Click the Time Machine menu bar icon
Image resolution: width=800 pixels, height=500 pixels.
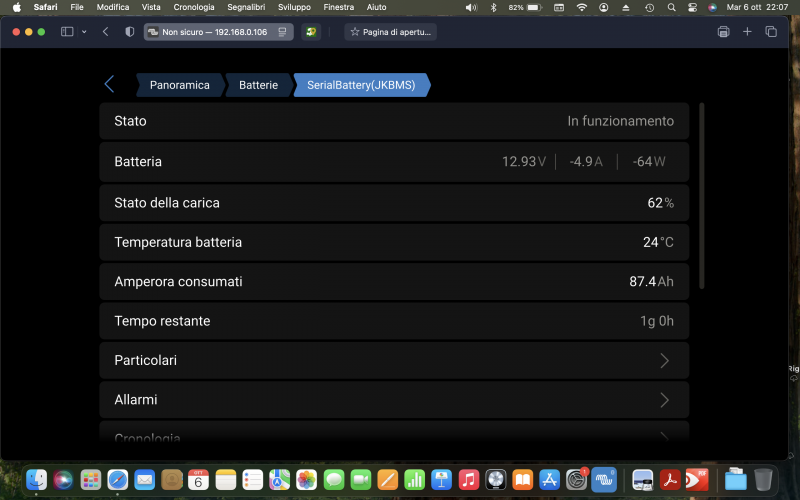coord(649,7)
